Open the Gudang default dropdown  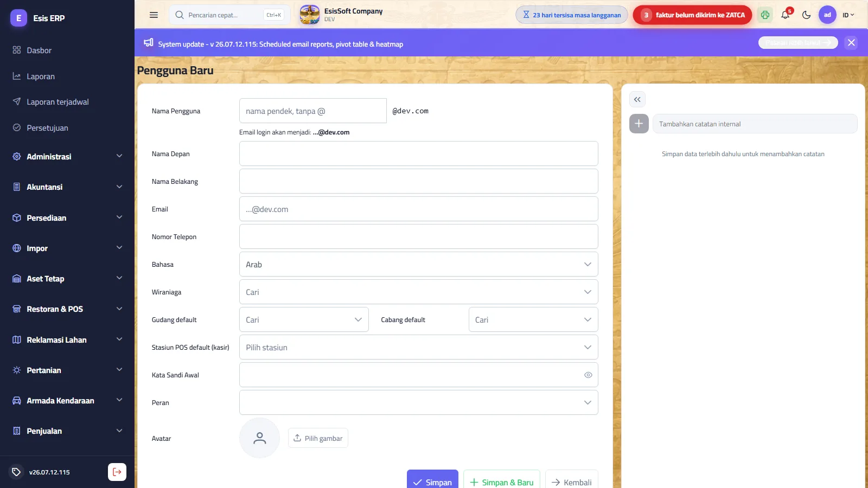point(304,320)
